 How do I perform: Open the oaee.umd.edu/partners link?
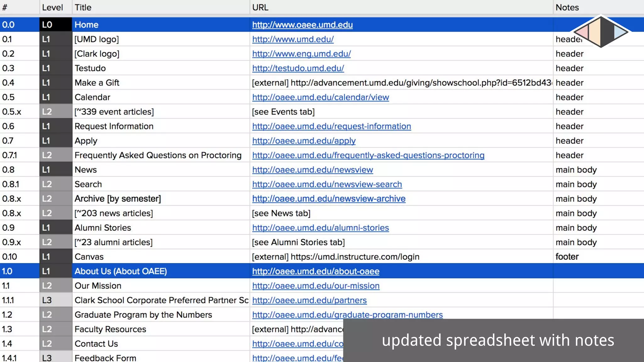[309, 300]
